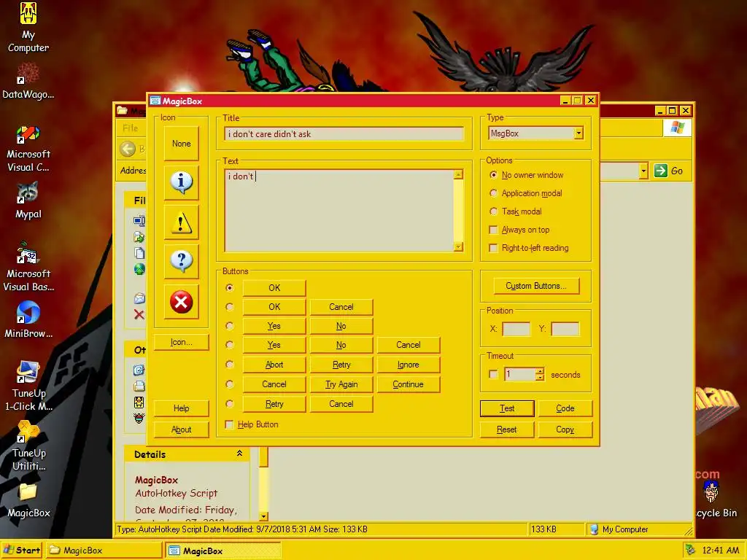The image size is (747, 560).
Task: Enable Always on top checkbox
Action: tap(494, 230)
